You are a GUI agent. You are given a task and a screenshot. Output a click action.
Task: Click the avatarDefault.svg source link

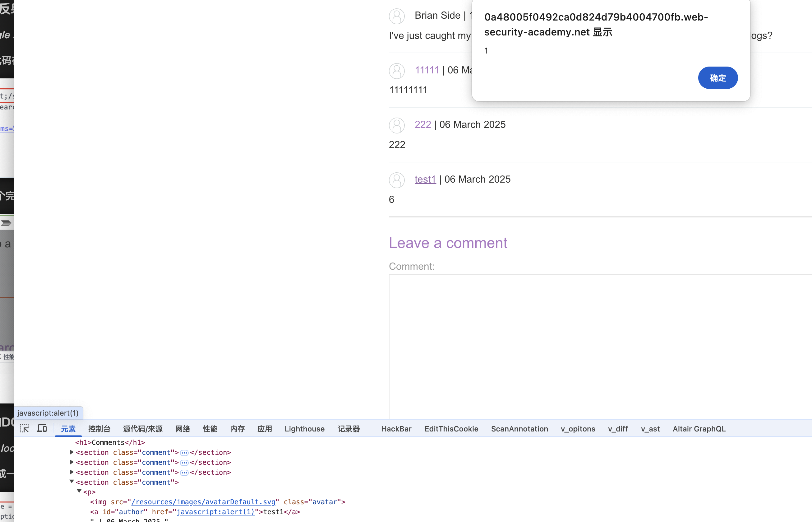(203, 502)
